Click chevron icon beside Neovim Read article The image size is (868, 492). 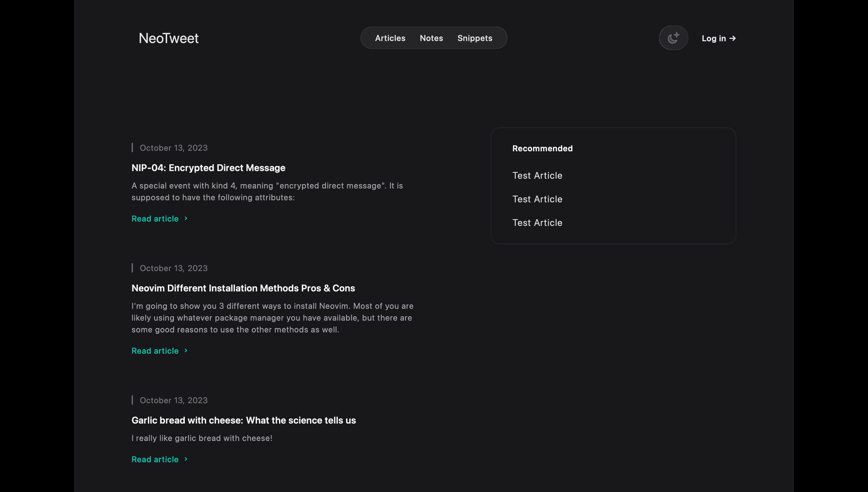[186, 351]
